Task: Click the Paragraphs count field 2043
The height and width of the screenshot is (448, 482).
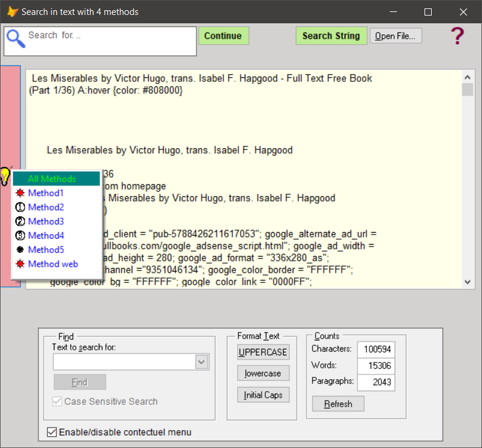Action: tap(376, 382)
